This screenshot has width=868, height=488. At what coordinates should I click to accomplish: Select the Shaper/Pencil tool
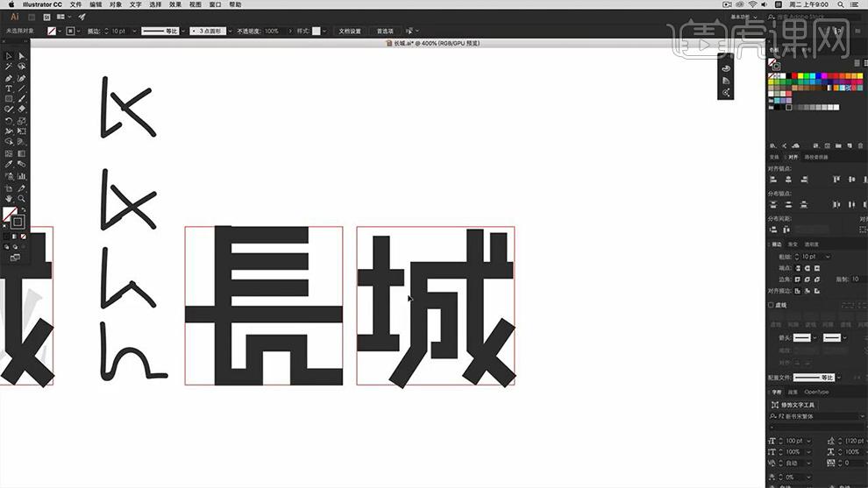(x=9, y=110)
